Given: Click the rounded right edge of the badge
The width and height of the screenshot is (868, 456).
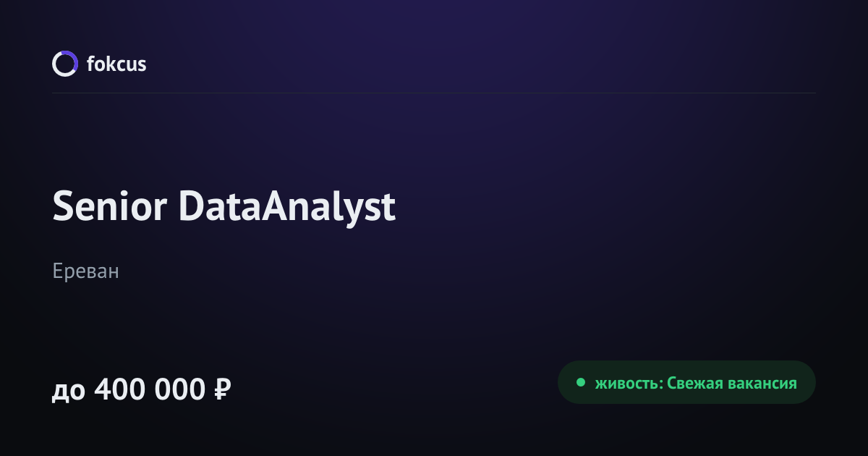Looking at the screenshot, I should click(x=807, y=382).
